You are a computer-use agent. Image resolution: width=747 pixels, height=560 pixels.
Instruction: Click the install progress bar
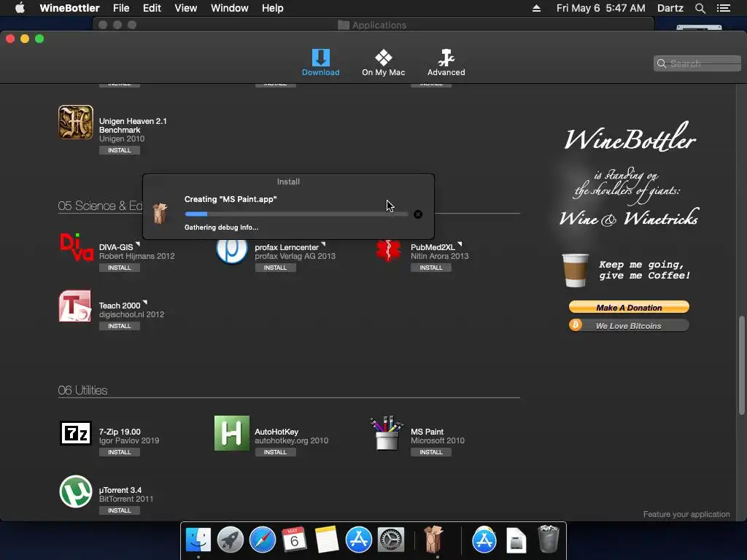tap(296, 214)
